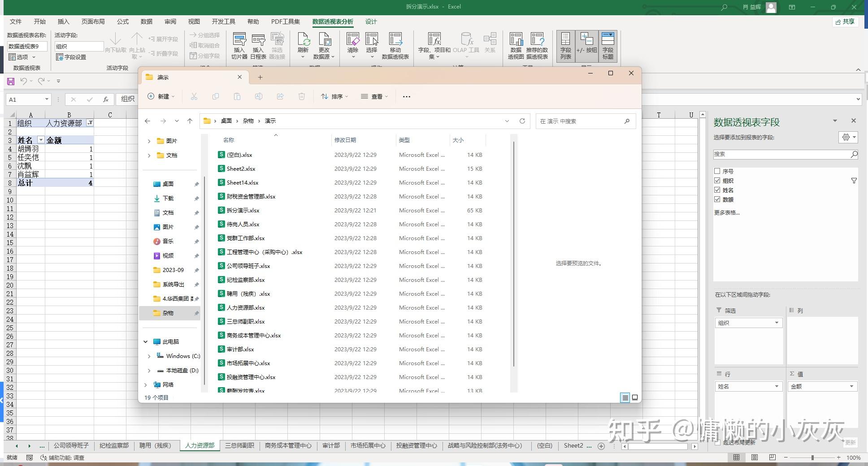Uncheck the 组织 field in field list

click(x=718, y=180)
